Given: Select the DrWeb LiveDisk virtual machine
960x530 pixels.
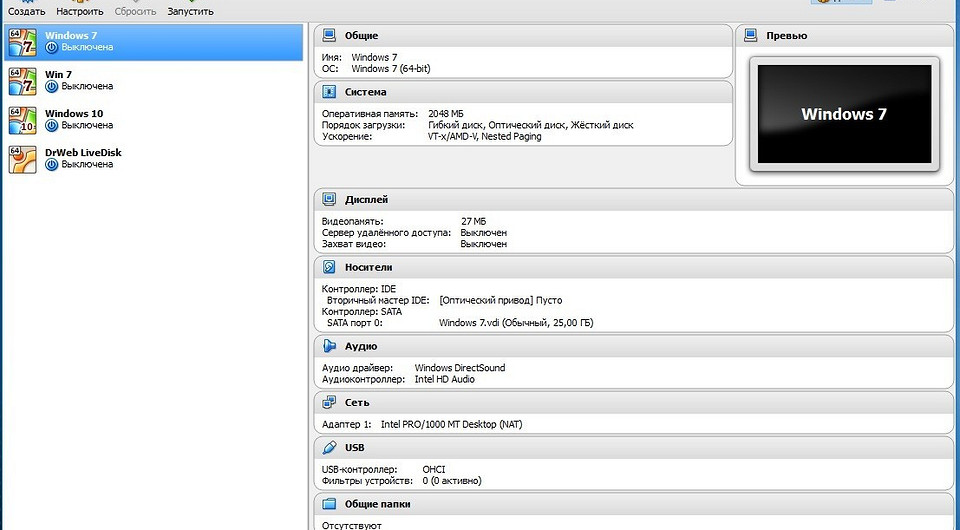Looking at the screenshot, I should (154, 159).
